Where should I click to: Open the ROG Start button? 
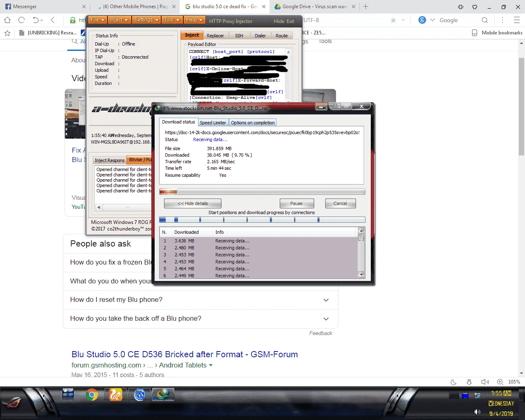pos(11,403)
